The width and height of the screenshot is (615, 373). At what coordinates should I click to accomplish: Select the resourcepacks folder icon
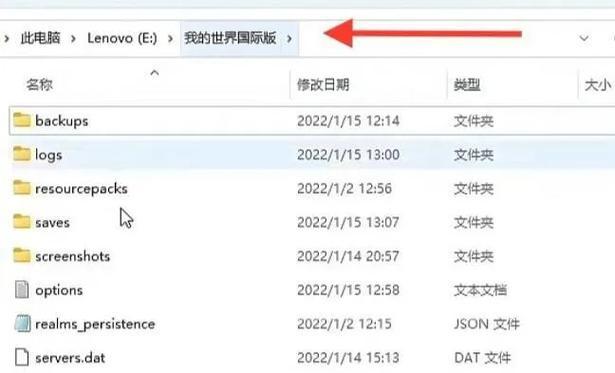pos(22,188)
